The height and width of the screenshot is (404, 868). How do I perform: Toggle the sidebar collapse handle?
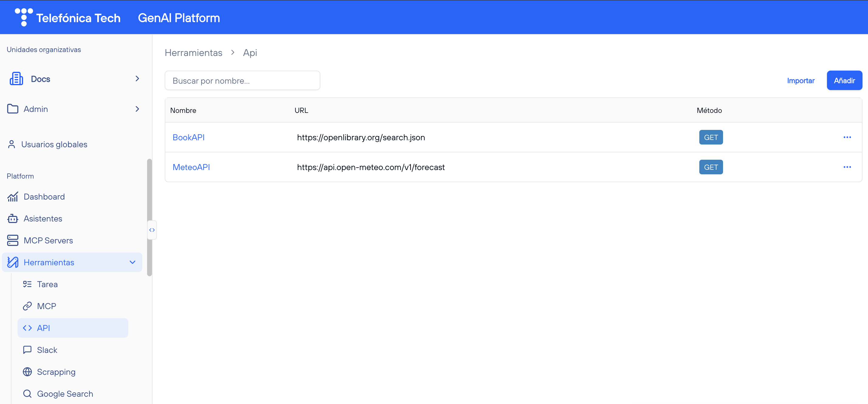coord(152,230)
